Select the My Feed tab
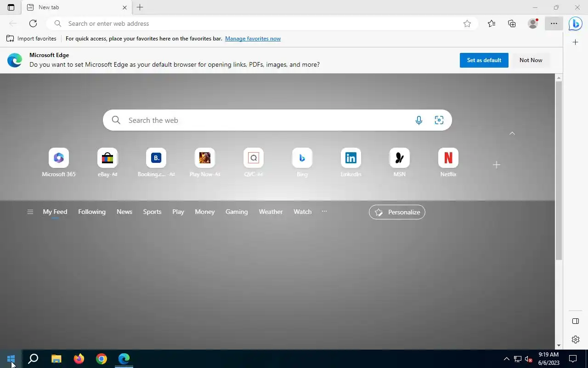 coord(55,212)
